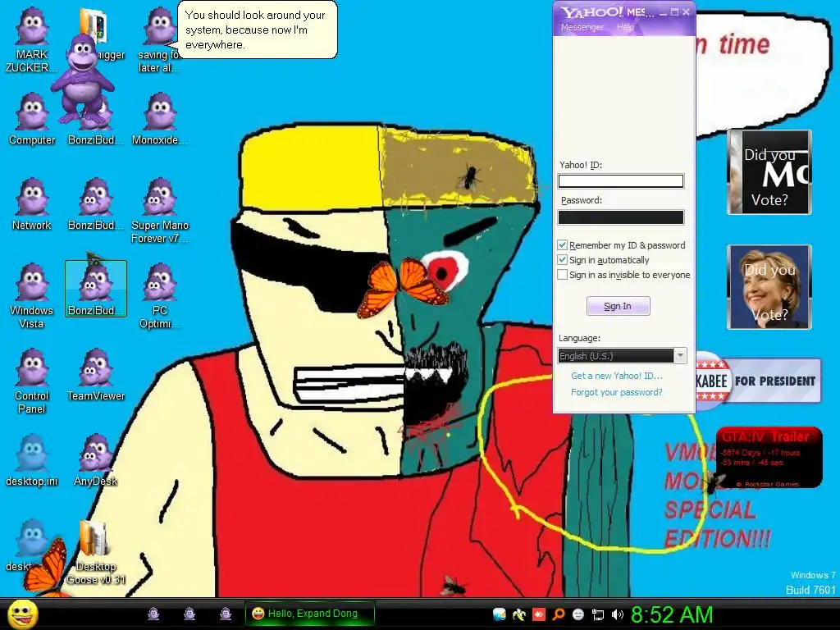Minimize the Yahoo Messenger window
Viewport: 840px width, 630px height.
[663, 12]
